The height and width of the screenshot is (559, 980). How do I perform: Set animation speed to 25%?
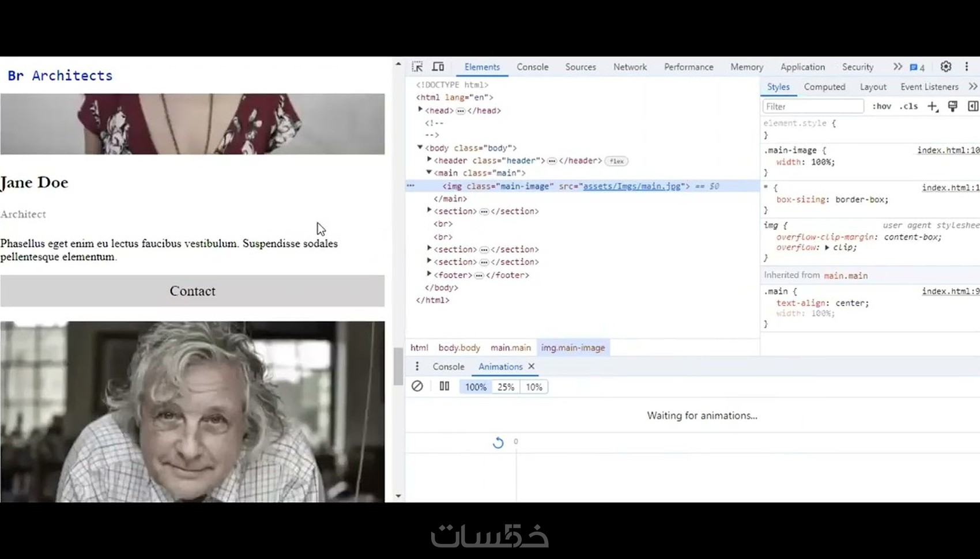click(506, 387)
